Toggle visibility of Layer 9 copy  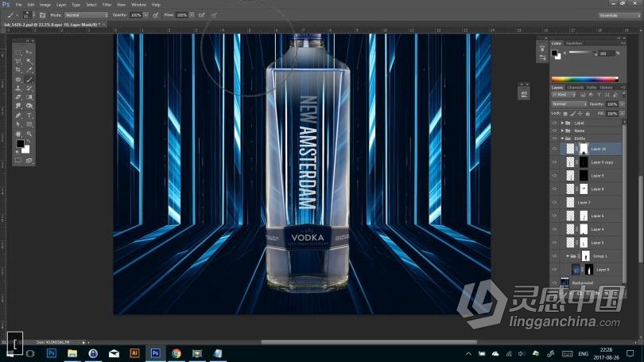click(x=554, y=162)
